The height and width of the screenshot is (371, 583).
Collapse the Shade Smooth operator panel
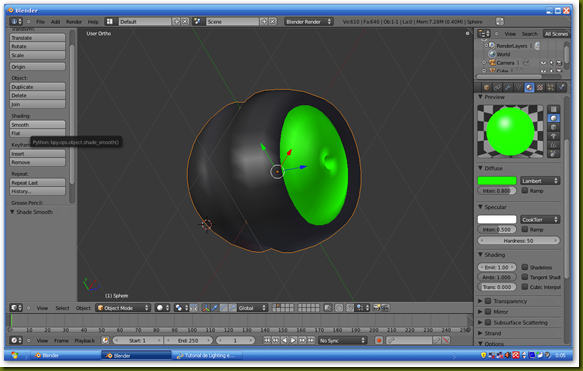click(12, 212)
